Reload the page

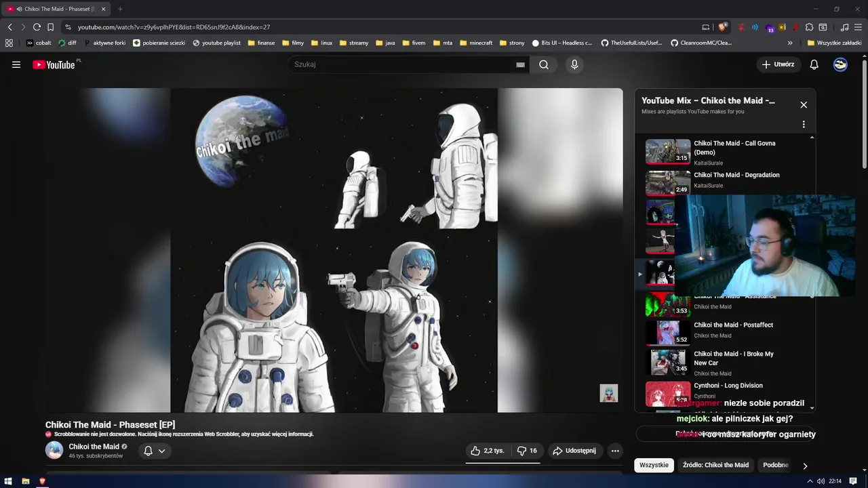37,27
